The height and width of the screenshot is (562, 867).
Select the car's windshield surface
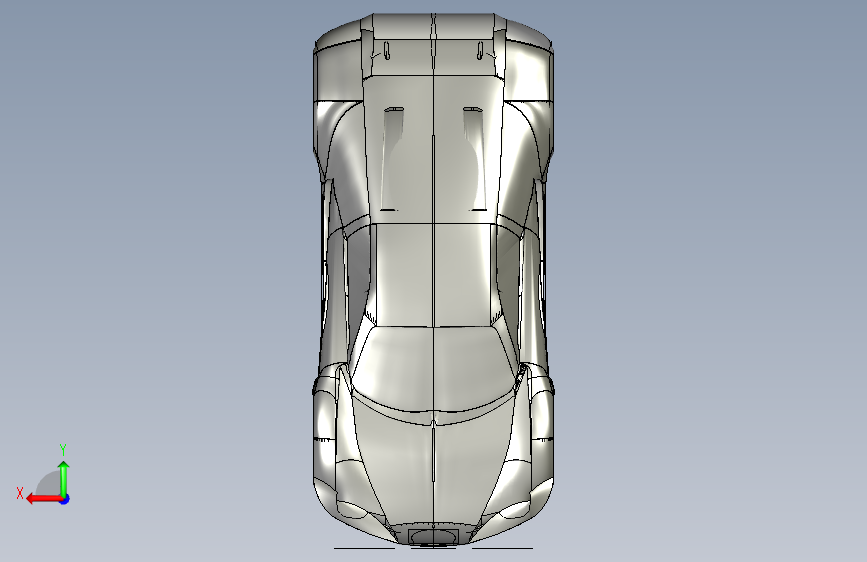click(433, 367)
